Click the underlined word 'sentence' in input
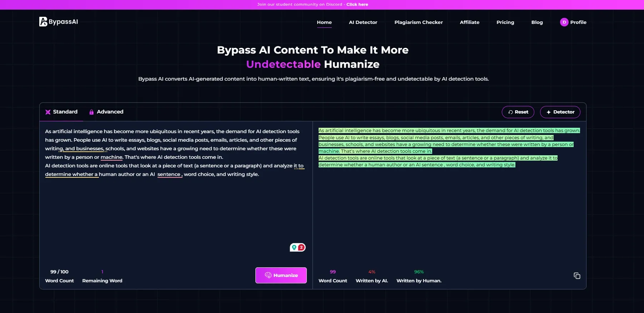This screenshot has height=313, width=644. pos(169,174)
